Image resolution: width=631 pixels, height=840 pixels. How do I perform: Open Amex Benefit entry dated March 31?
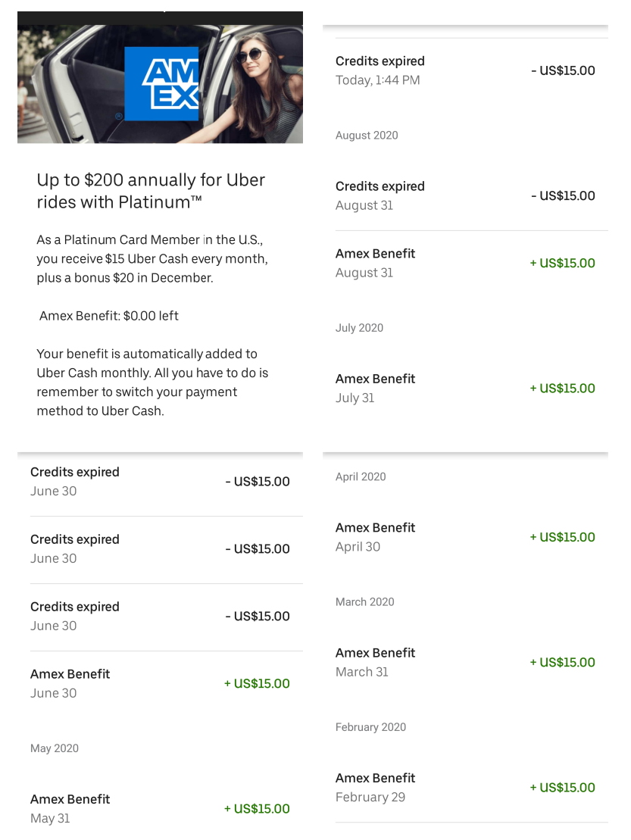(x=465, y=662)
